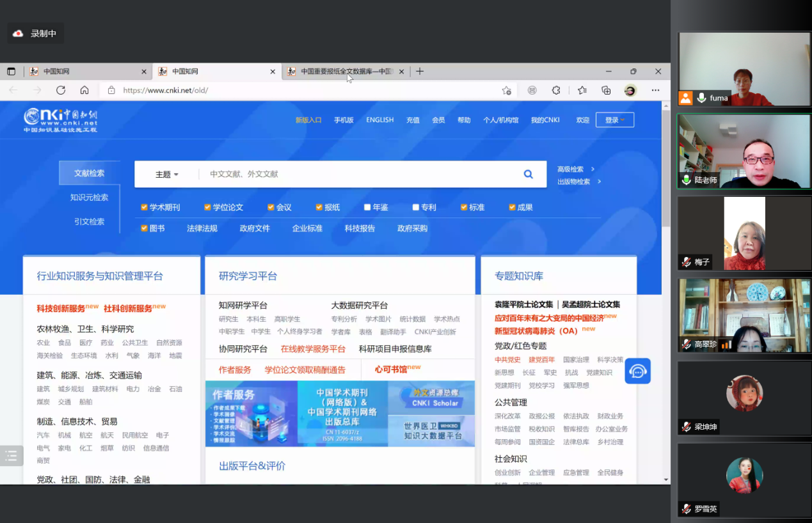The width and height of the screenshot is (812, 523).
Task: Click 罗雪英's muted microphone icon
Action: [687, 509]
